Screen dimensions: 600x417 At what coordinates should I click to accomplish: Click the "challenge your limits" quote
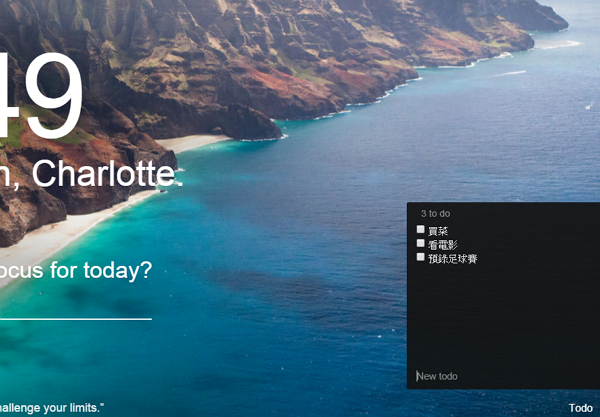point(50,408)
